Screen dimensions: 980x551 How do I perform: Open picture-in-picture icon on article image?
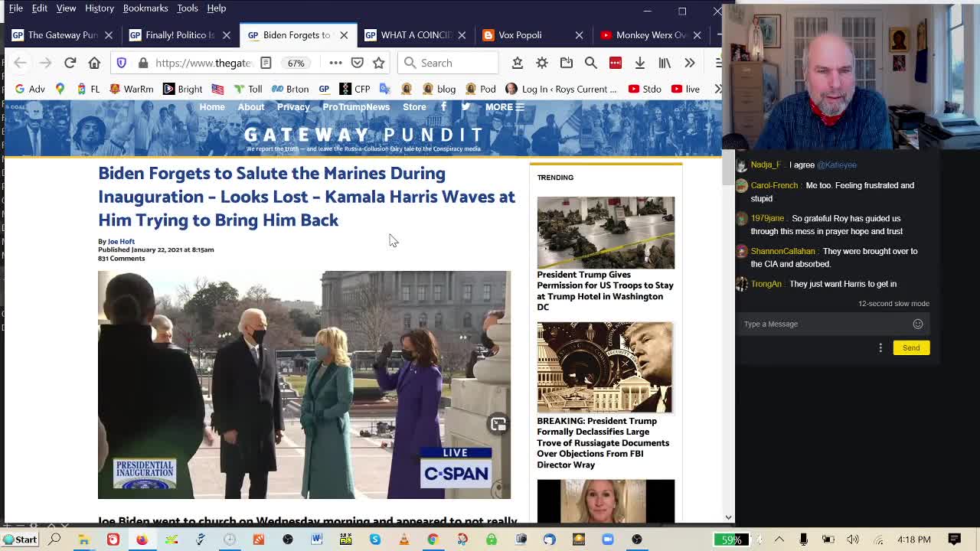[x=498, y=425]
